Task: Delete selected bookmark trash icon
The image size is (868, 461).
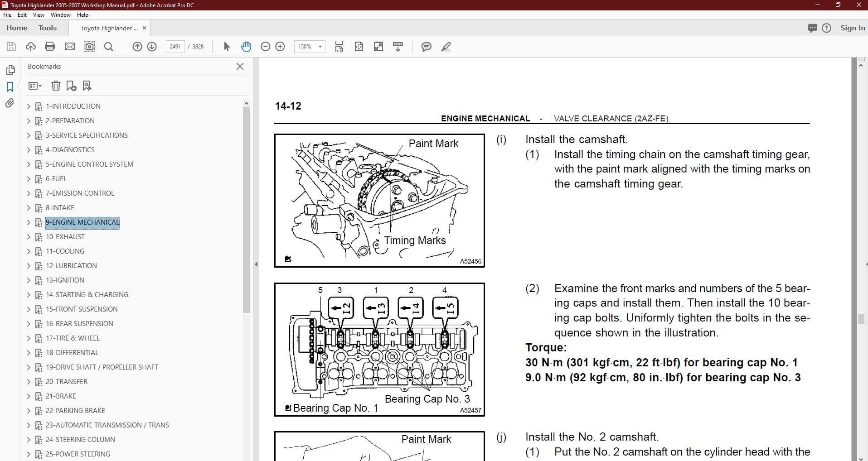Action: pyautogui.click(x=56, y=86)
